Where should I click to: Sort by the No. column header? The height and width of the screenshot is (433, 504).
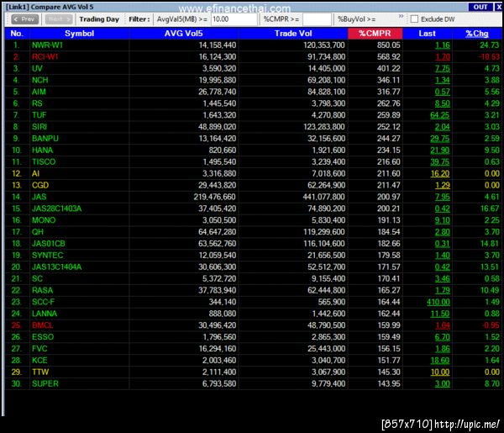17,34
